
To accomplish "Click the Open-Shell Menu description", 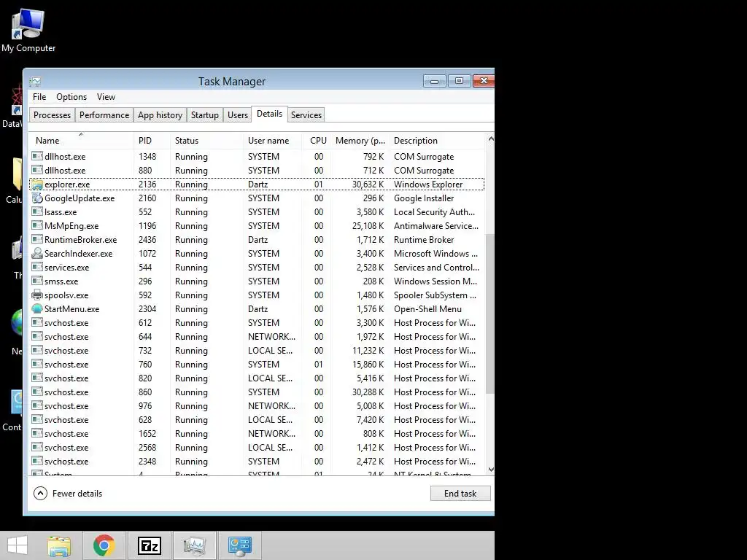I will coord(427,308).
